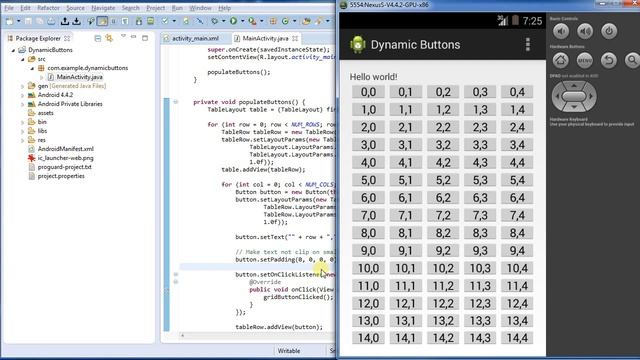Click editor horizontal scrollbar left arrow

(182, 336)
